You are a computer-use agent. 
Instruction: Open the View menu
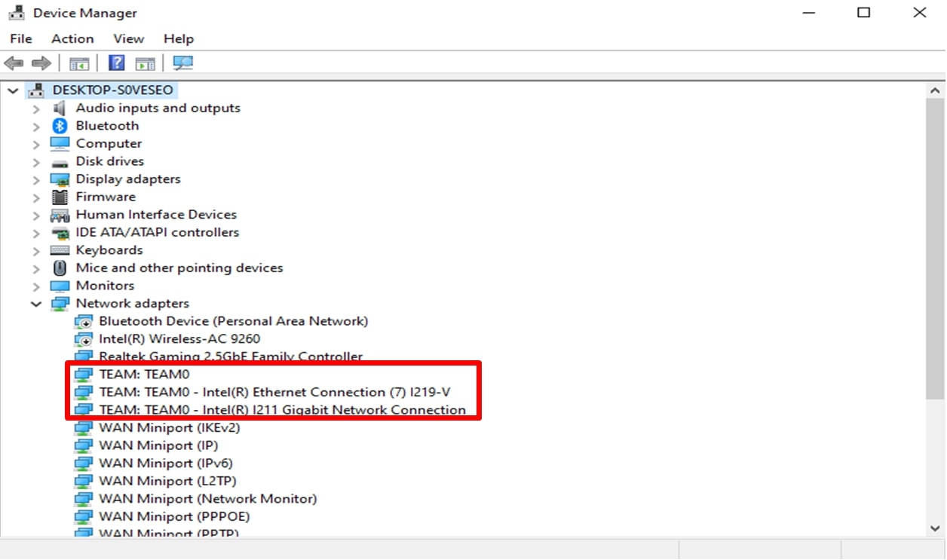(x=128, y=38)
